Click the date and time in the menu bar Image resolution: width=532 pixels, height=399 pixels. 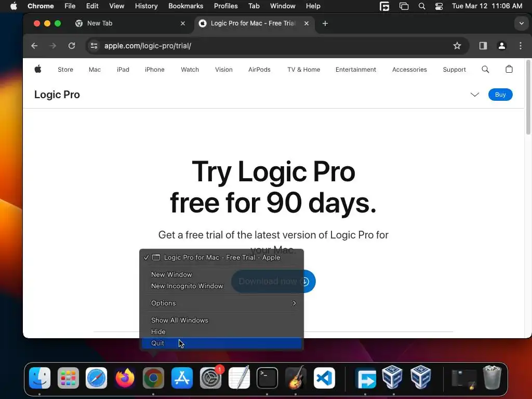(487, 6)
